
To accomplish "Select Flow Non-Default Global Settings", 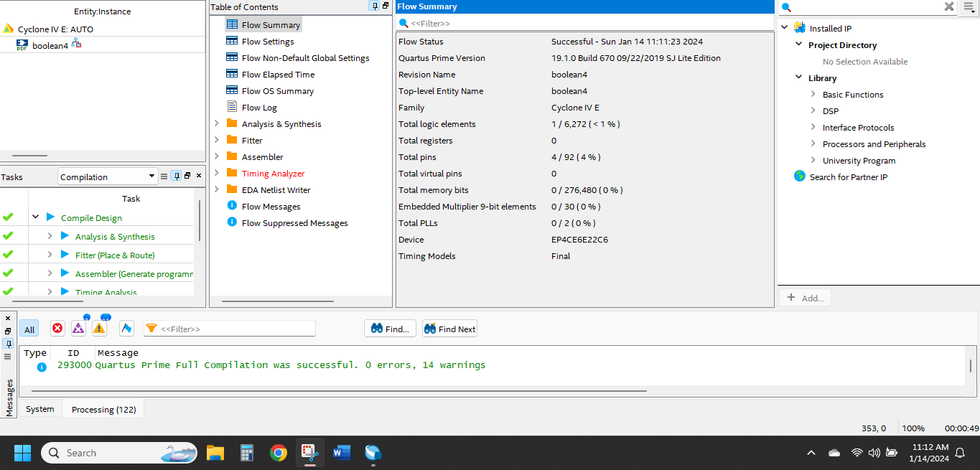I will pos(306,58).
